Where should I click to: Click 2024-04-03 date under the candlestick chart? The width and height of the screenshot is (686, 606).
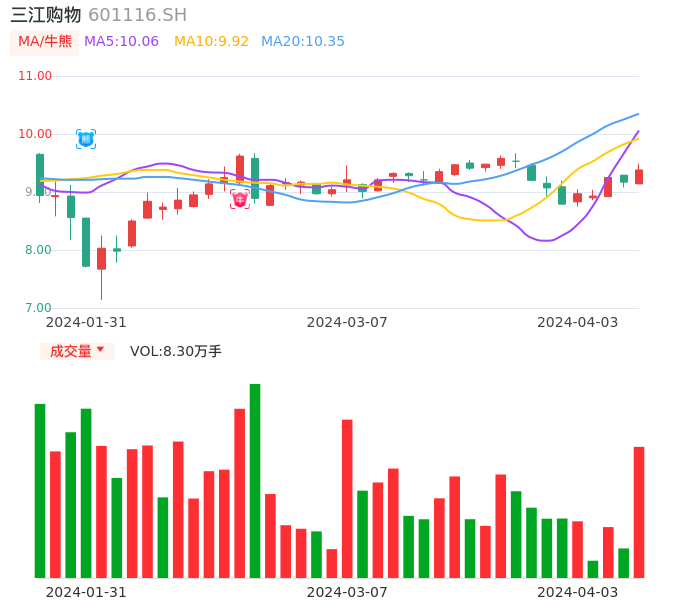coord(578,322)
